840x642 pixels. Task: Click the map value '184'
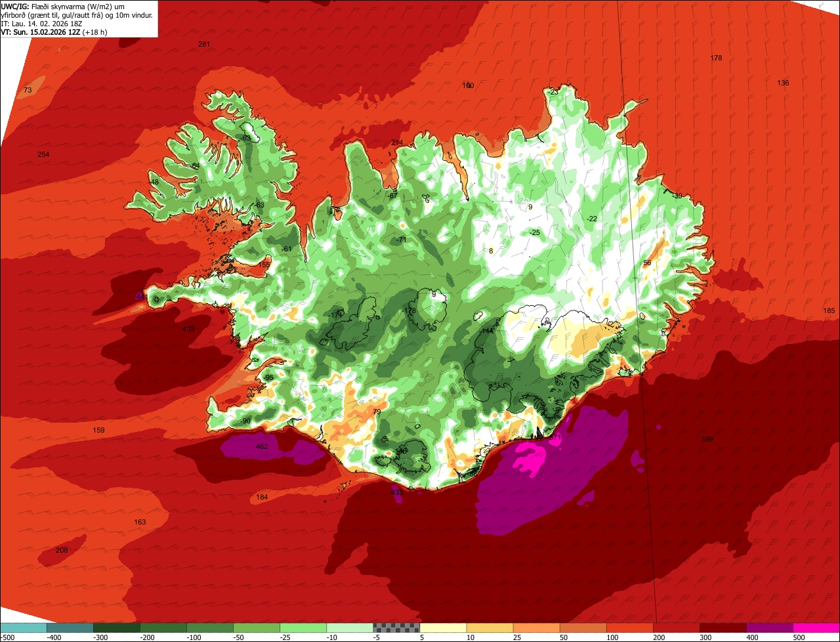point(262,497)
